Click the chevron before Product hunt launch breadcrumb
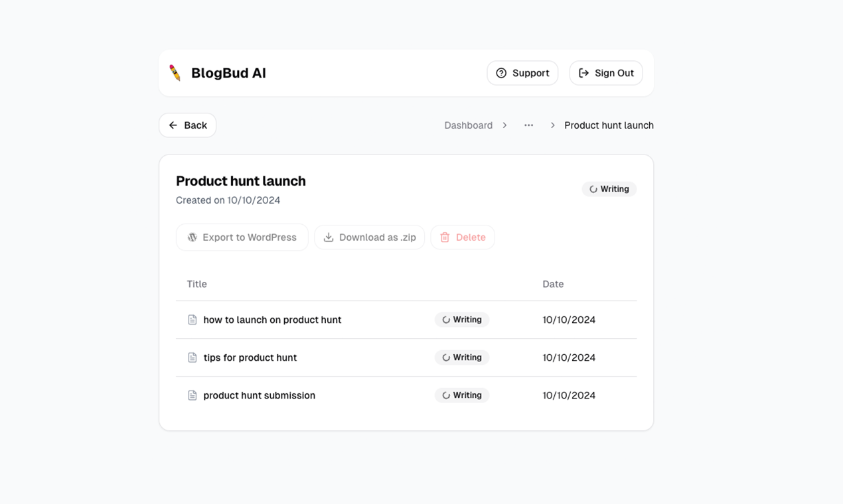The height and width of the screenshot is (504, 843). pyautogui.click(x=552, y=125)
